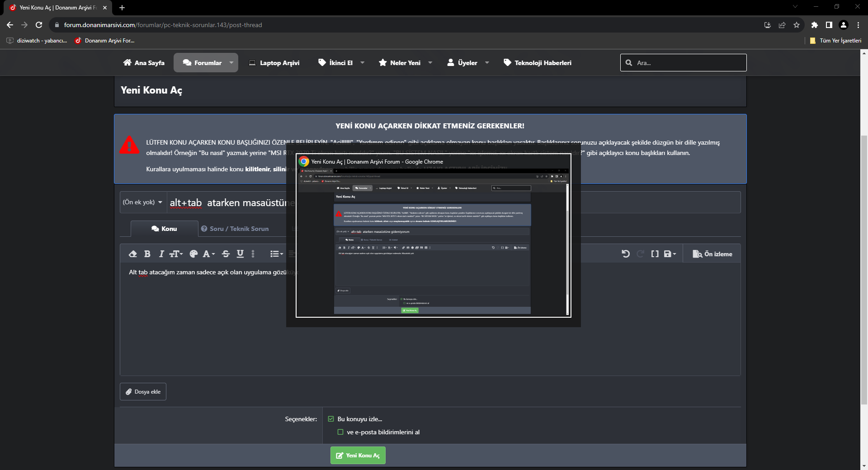Open the Forumlar menu item
868x470 pixels.
(x=202, y=63)
